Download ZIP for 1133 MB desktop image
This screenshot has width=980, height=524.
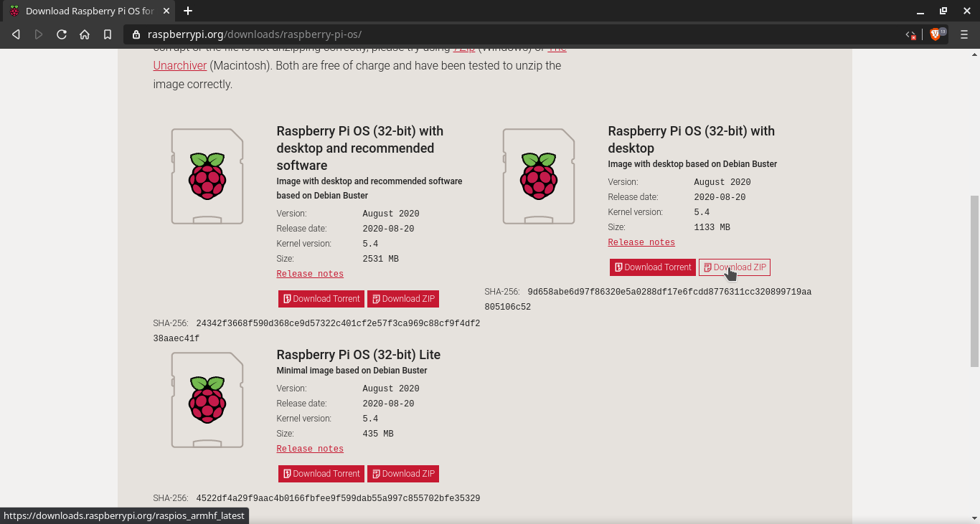pyautogui.click(x=734, y=267)
